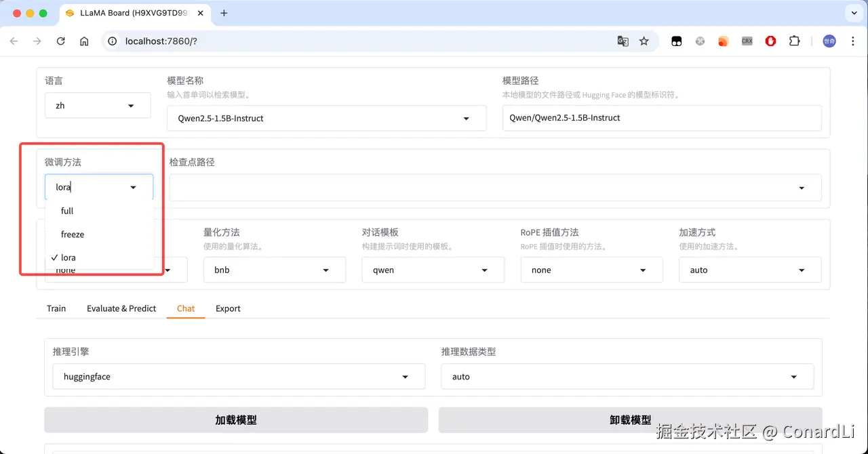The height and width of the screenshot is (454, 868).
Task: Select the freeze option in list
Action: point(100,234)
